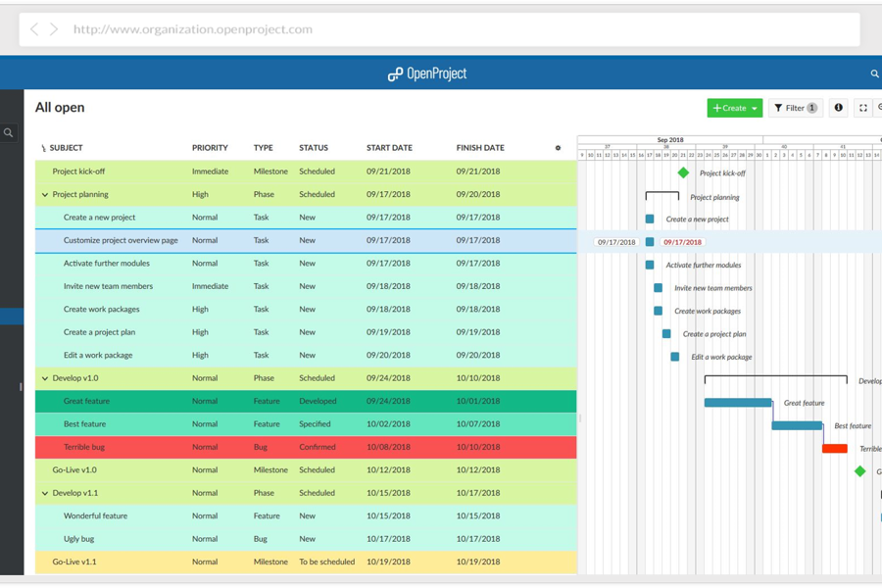This screenshot has width=882, height=588.
Task: Click the Project kick-off green diamond in Gantt
Action: (683, 172)
